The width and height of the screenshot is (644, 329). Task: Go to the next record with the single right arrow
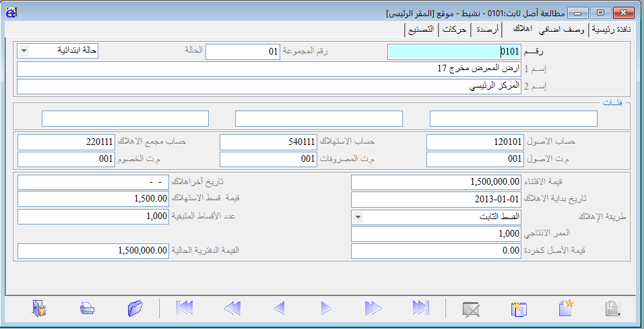pos(326,309)
